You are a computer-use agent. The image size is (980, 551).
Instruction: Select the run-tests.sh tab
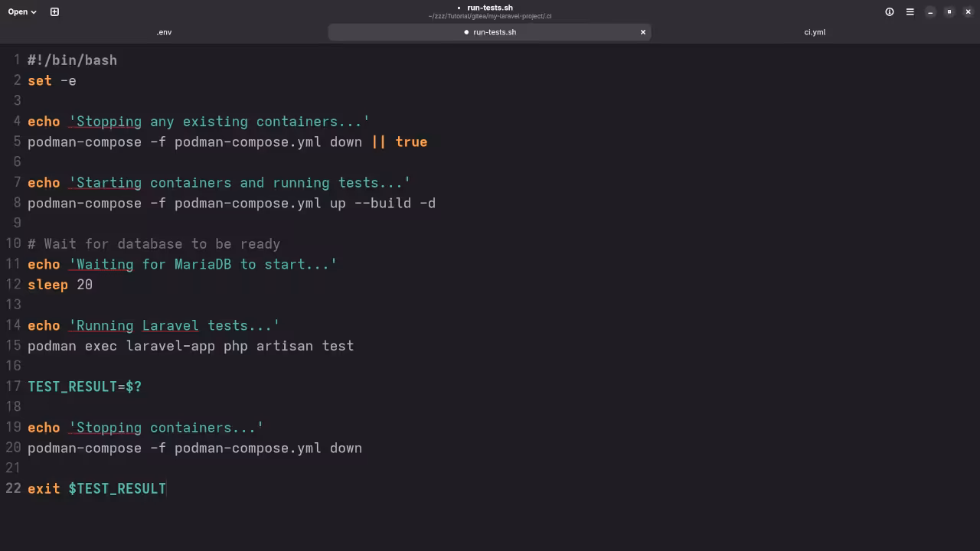490,32
